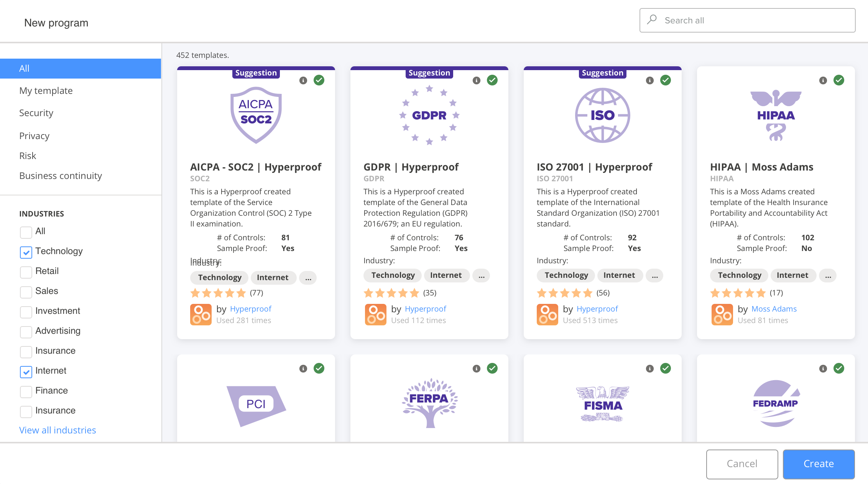Click the star rating on HIPAA card
This screenshot has height=484, width=868.
pos(738,293)
